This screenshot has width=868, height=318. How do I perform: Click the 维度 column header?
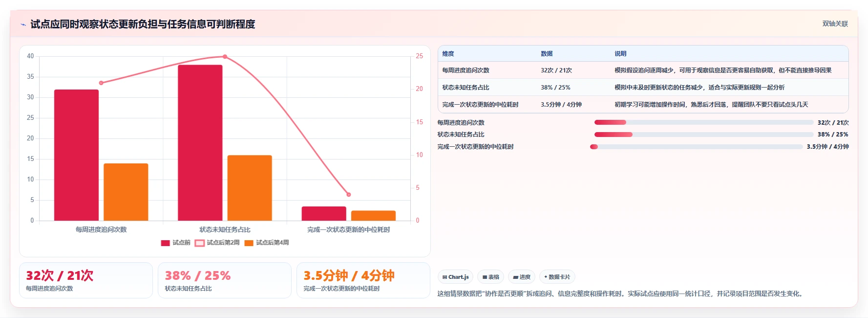tap(448, 54)
